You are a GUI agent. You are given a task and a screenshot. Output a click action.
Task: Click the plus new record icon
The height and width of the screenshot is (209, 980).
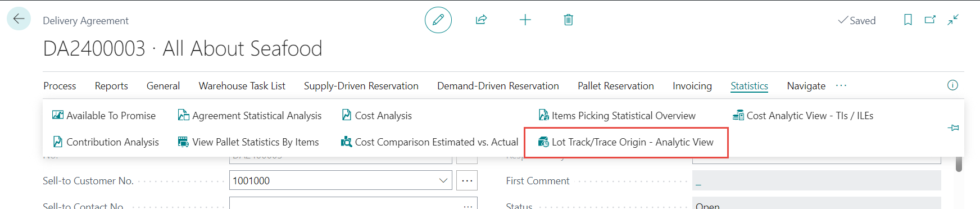click(525, 20)
